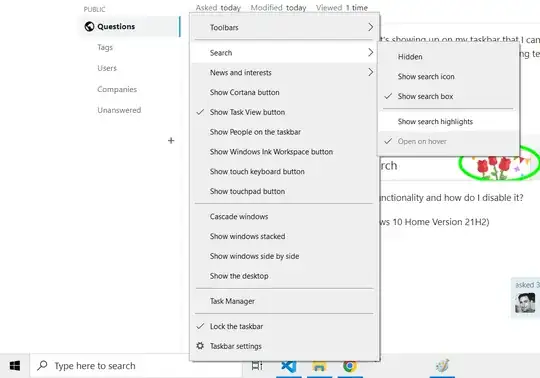The height and width of the screenshot is (378, 540).
Task: Click the PUBLIC sidebar heading
Action: click(x=94, y=9)
